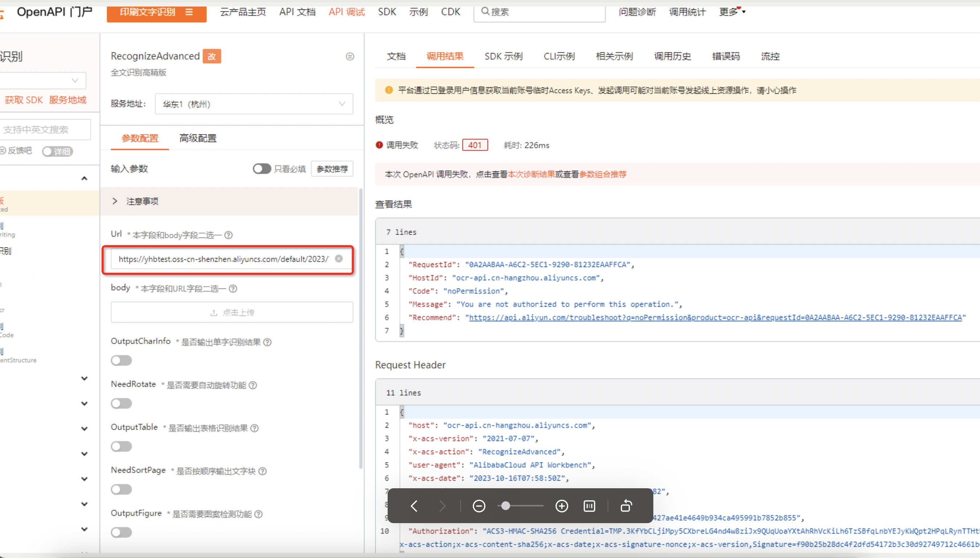Switch to the 文档 tab
Screen dimensions: 980x558
click(x=396, y=56)
